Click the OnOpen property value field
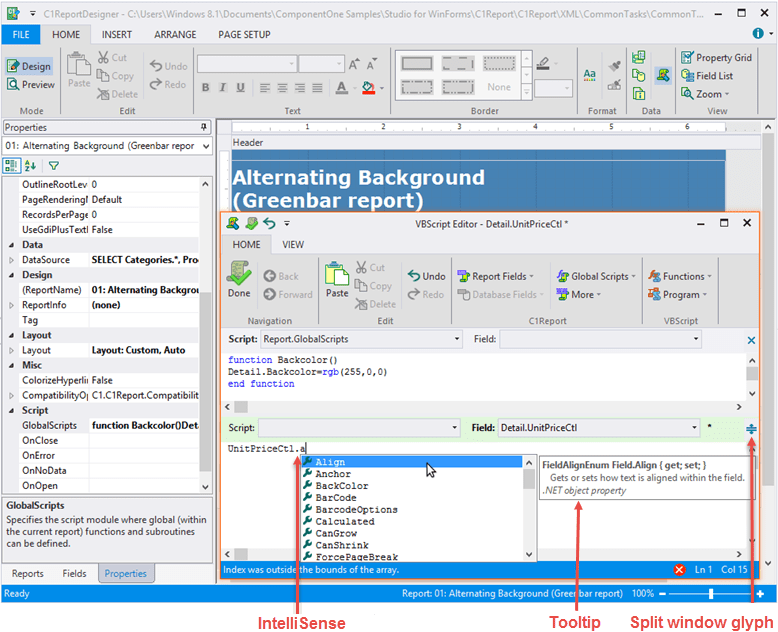 coord(144,486)
